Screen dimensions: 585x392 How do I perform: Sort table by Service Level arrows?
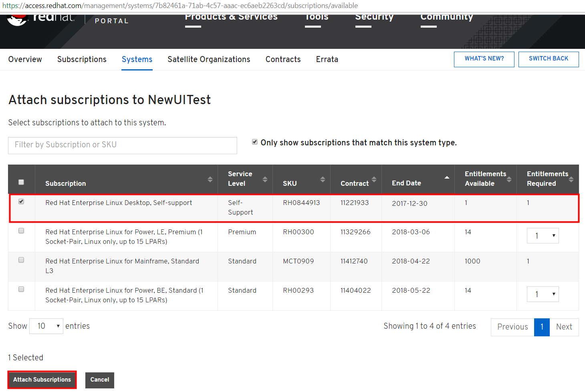tap(265, 179)
